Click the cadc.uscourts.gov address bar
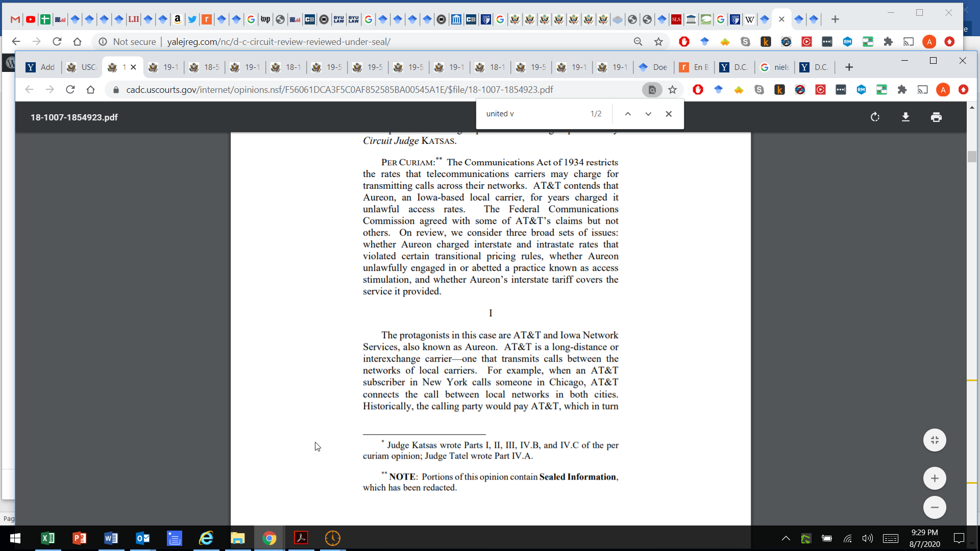This screenshot has width=980, height=551. (x=378, y=90)
